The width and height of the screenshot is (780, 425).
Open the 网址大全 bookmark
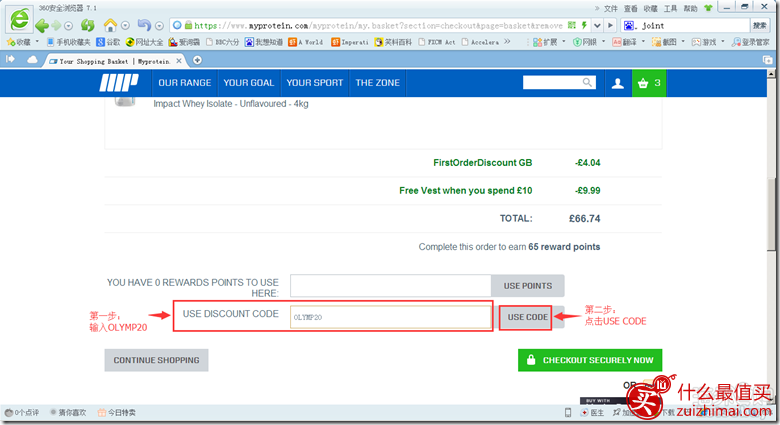[145, 42]
